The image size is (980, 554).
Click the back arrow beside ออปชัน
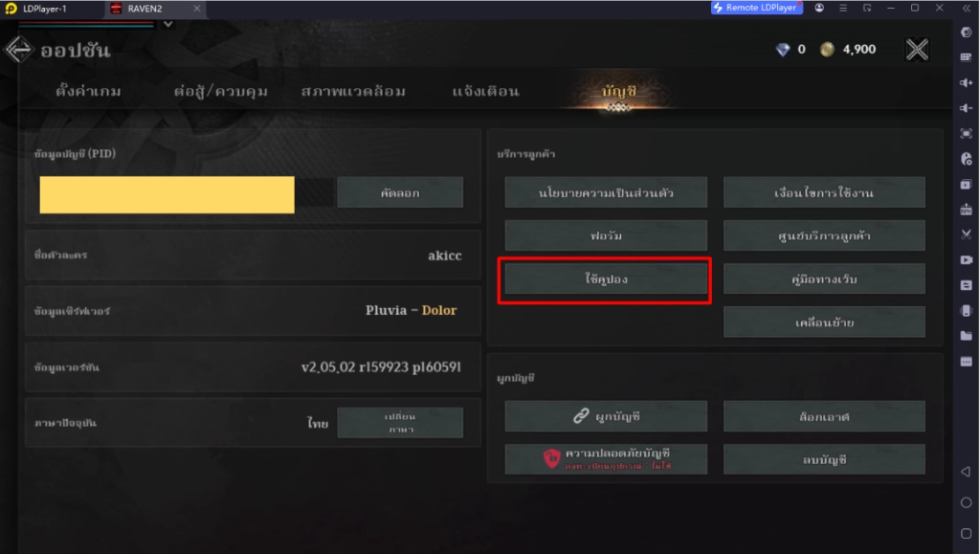18,50
